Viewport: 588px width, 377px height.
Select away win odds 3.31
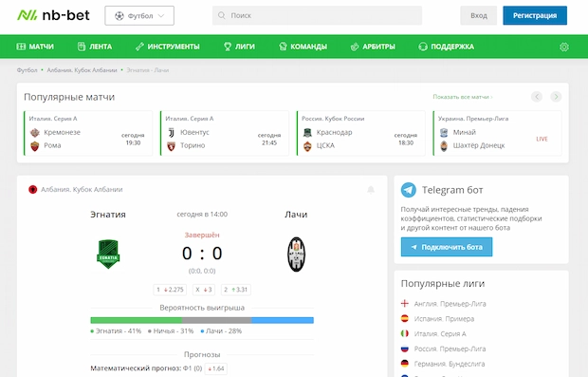coord(235,290)
